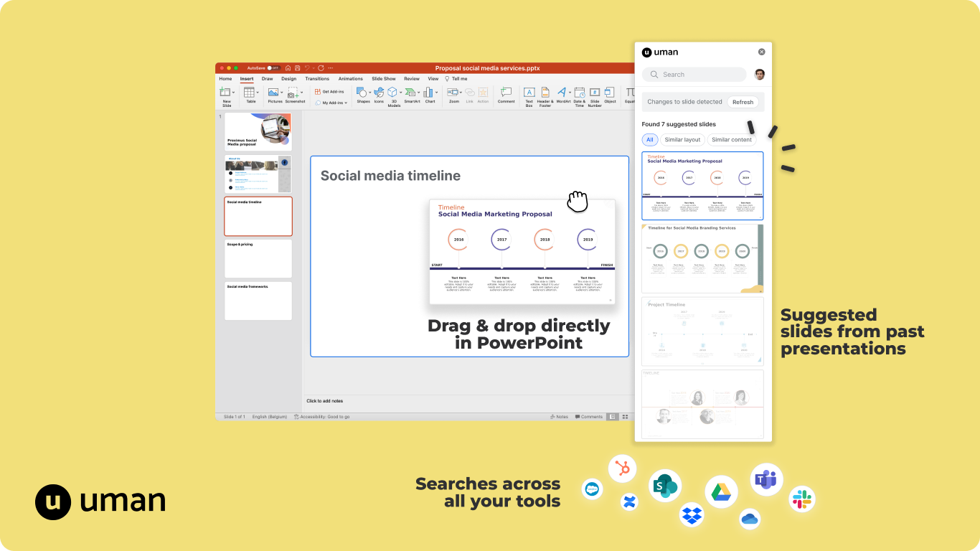Click the Undo arrow in the title bar
Viewport: 980px width, 551px height.
tap(307, 68)
